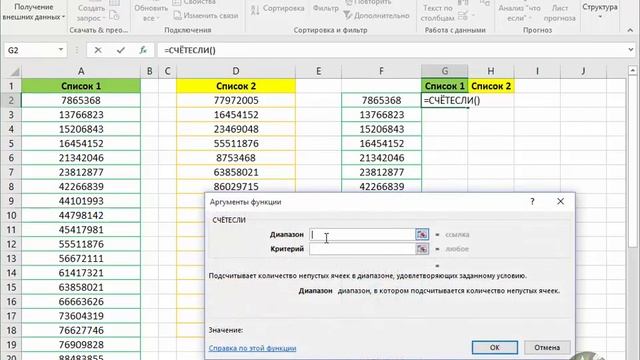Select column F header
This screenshot has width=640, height=360.
pos(381,71)
